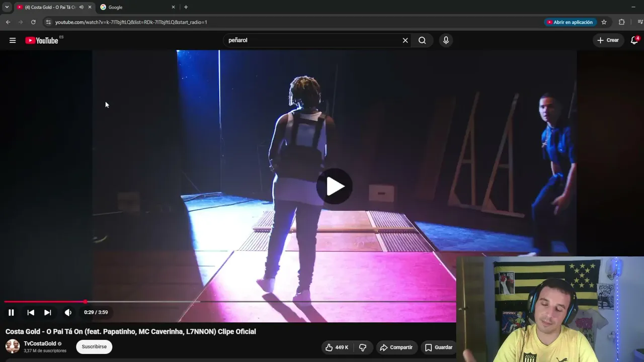Close the Costa Gold YouTube tab
This screenshot has width=644, height=362.
[x=90, y=7]
